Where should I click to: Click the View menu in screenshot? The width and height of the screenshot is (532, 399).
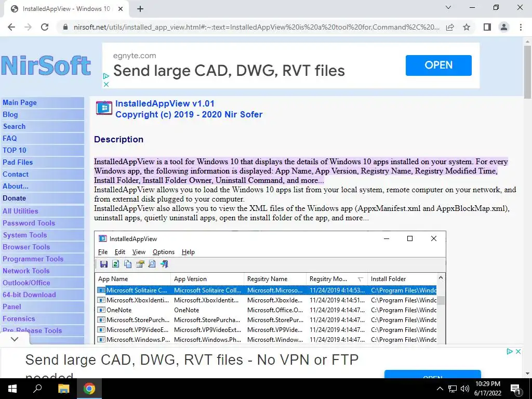(139, 252)
